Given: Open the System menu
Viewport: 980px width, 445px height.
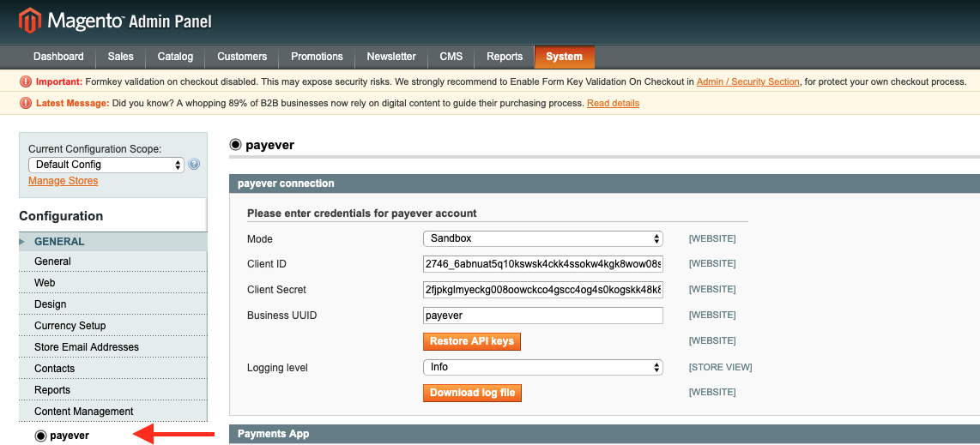Looking at the screenshot, I should (565, 57).
